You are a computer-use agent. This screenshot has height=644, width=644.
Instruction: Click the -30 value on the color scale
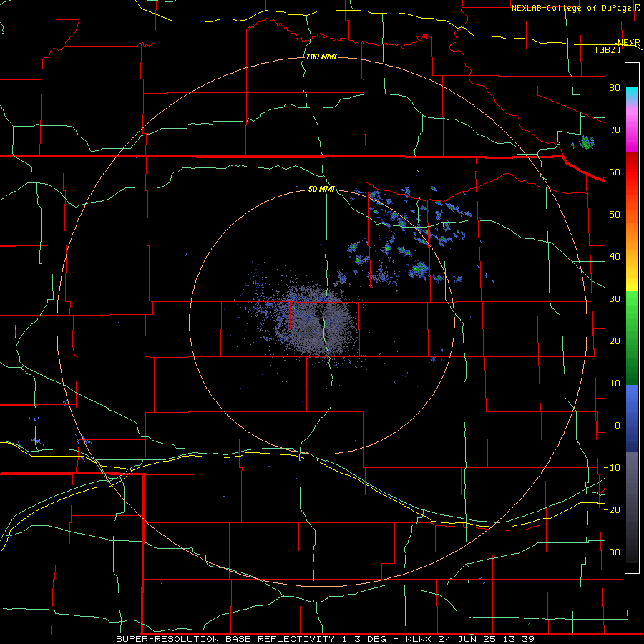point(612,552)
